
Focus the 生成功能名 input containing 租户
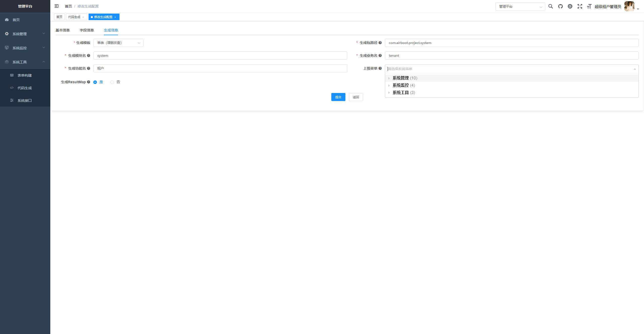pos(220,68)
